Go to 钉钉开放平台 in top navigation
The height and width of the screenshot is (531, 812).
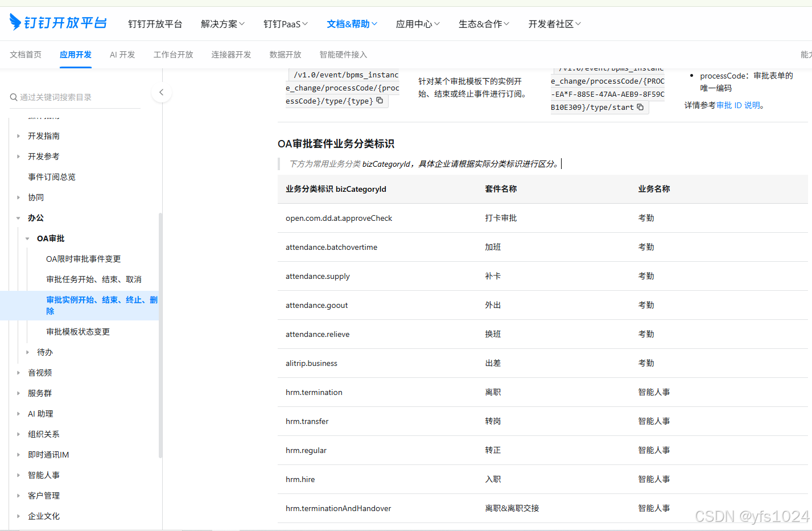[x=155, y=24]
